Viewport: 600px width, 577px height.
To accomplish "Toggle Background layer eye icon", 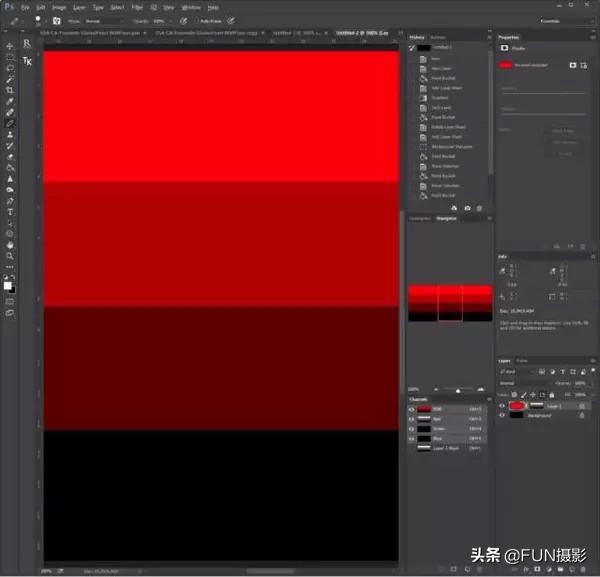I will click(503, 415).
